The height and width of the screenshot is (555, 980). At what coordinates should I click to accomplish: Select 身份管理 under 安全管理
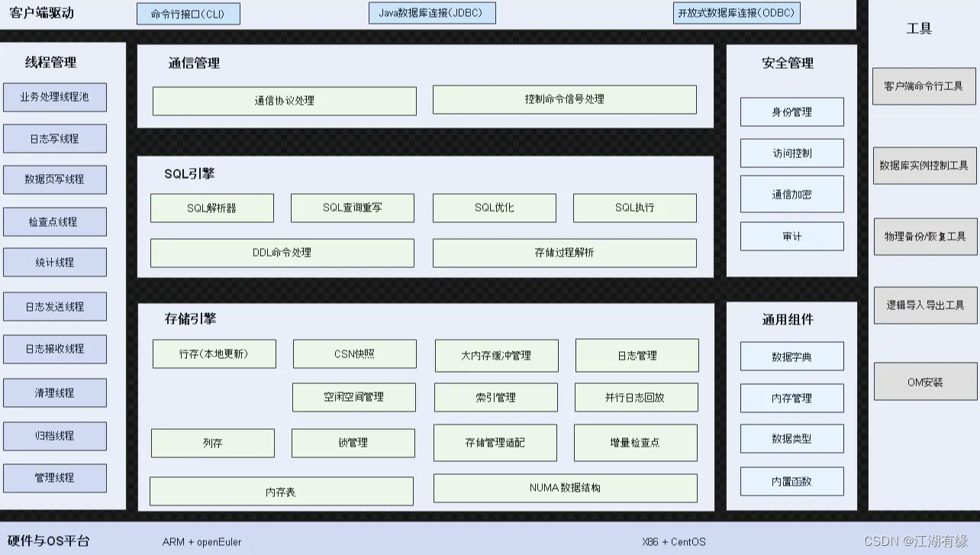[x=791, y=111]
